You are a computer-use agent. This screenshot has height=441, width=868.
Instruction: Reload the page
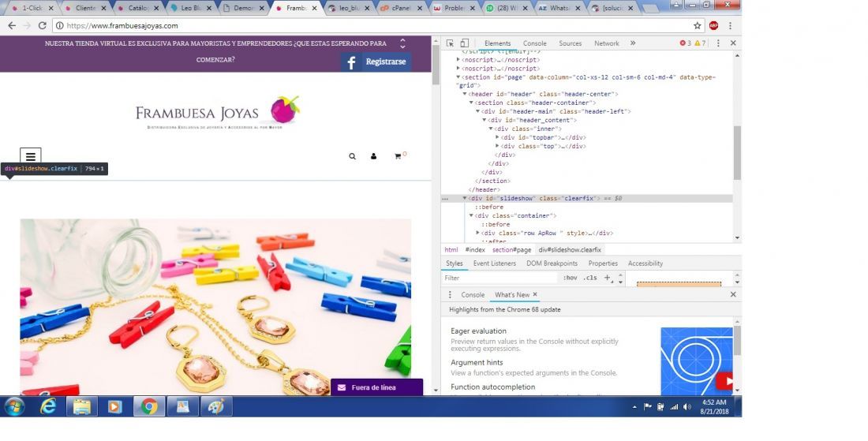pyautogui.click(x=42, y=25)
